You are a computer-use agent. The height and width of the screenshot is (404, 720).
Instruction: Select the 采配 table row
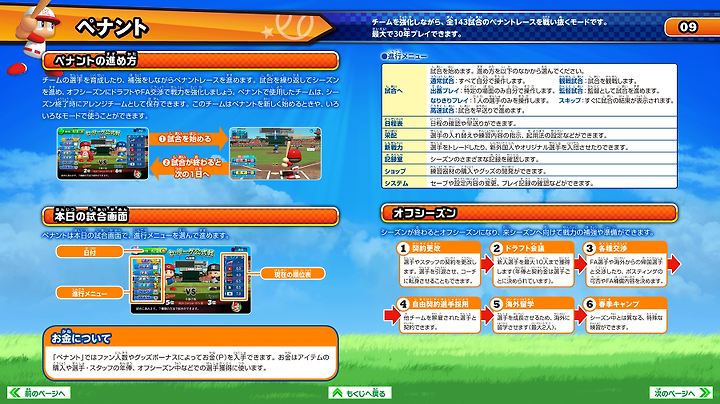[529, 135]
